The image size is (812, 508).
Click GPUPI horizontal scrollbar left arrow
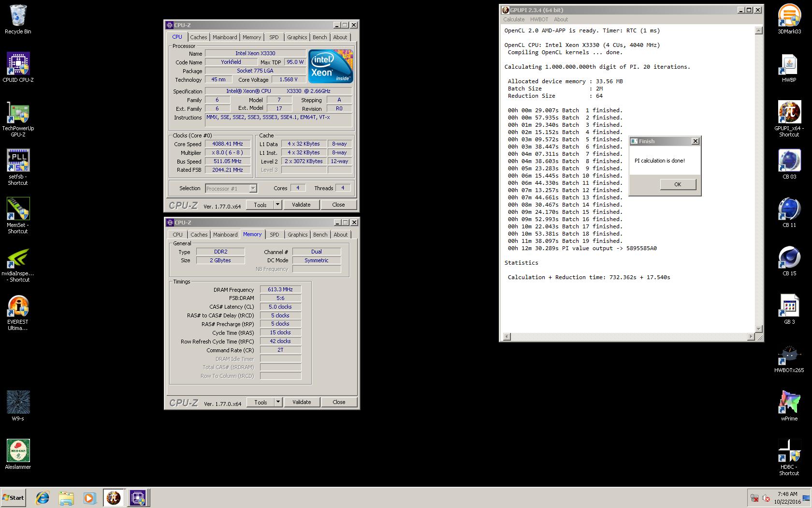(x=507, y=337)
